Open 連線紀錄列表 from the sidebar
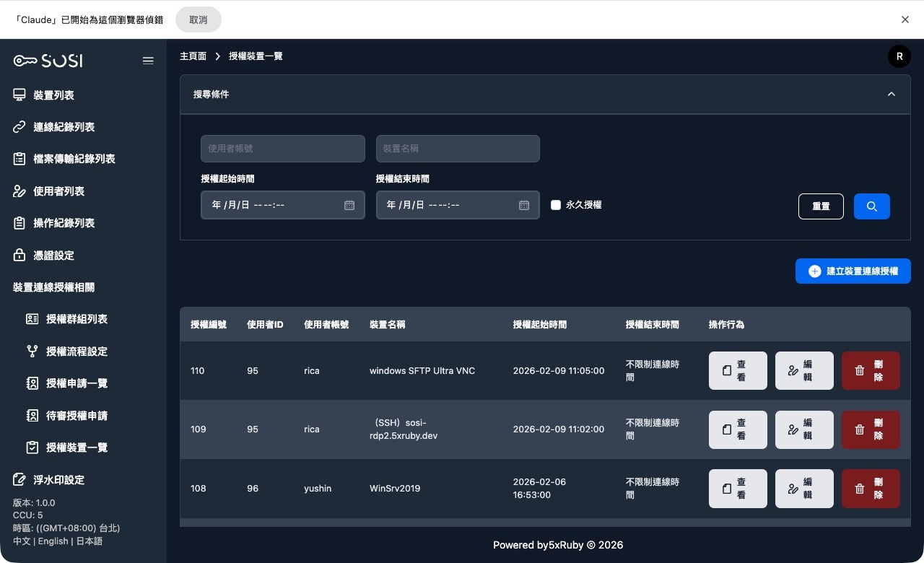The height and width of the screenshot is (563, 924). click(x=64, y=127)
